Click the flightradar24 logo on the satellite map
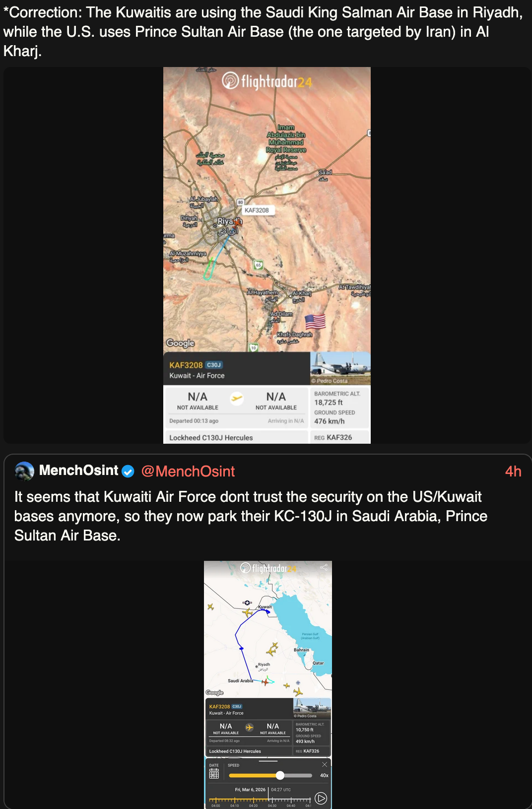This screenshot has width=532, height=809. [x=267, y=80]
